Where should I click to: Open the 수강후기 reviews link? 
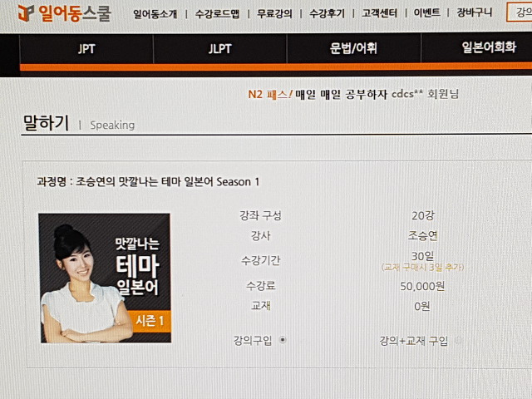(327, 13)
